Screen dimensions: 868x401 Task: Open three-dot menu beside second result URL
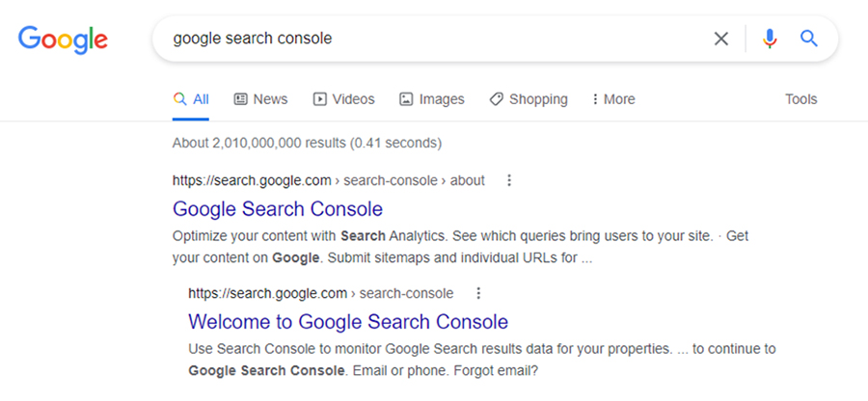477,293
